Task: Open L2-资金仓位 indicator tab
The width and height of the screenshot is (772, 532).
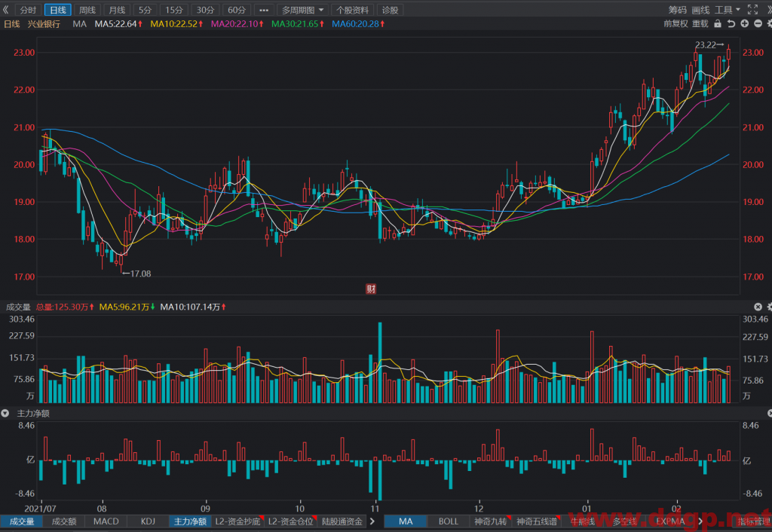Action: tap(290, 521)
